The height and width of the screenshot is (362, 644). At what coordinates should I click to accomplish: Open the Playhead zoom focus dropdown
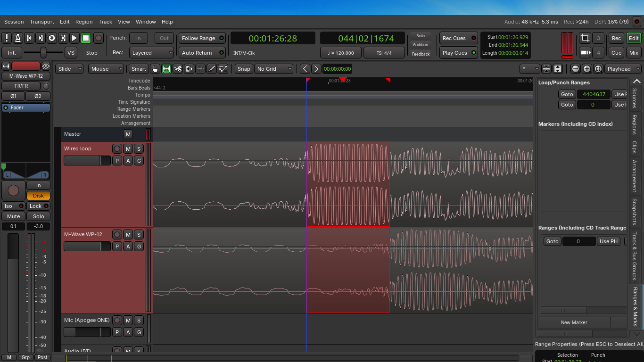(x=623, y=69)
